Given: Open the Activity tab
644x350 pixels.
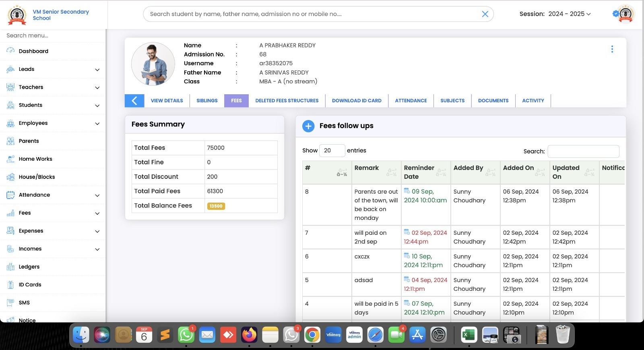Looking at the screenshot, I should [533, 101].
